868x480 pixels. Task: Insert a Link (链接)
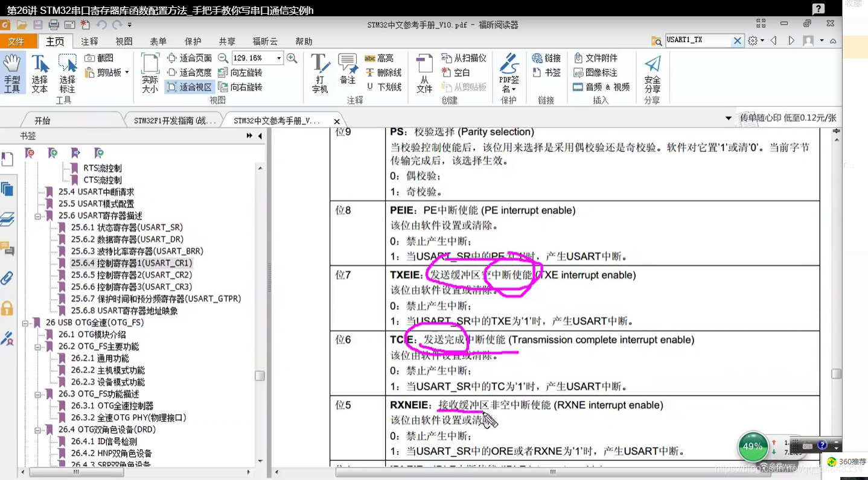coord(546,58)
